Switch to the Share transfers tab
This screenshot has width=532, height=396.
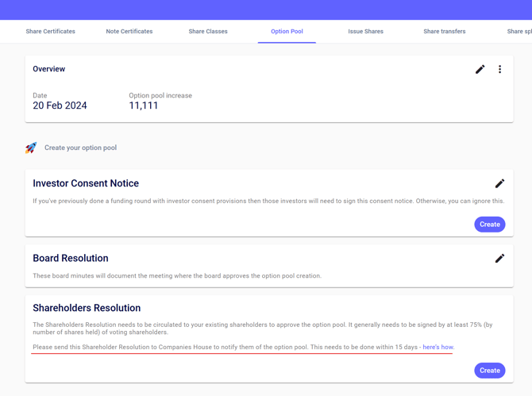click(x=444, y=32)
